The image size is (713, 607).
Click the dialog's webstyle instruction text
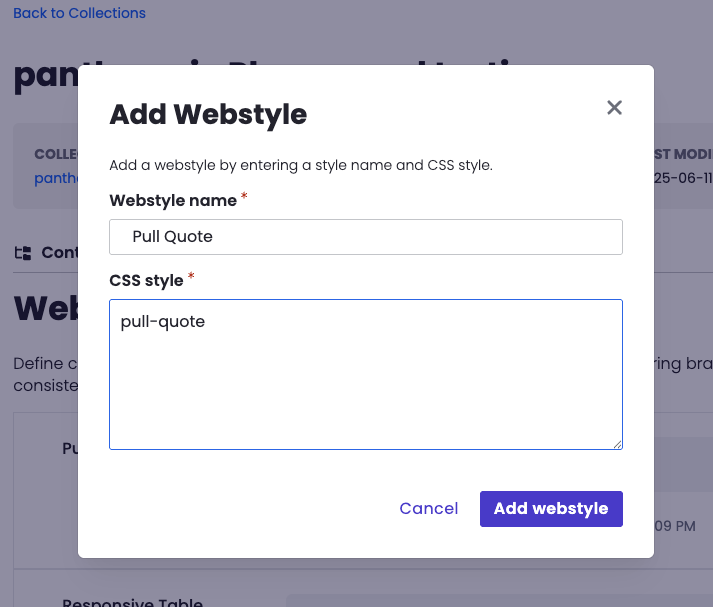300,165
